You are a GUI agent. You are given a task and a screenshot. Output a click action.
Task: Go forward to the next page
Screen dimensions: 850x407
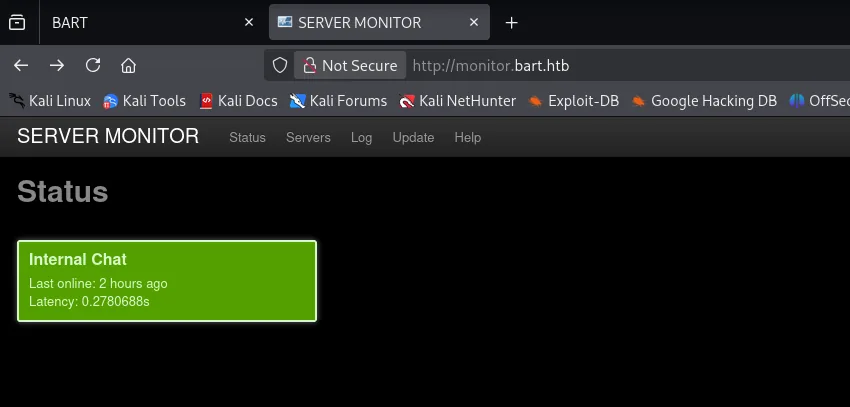(x=57, y=66)
